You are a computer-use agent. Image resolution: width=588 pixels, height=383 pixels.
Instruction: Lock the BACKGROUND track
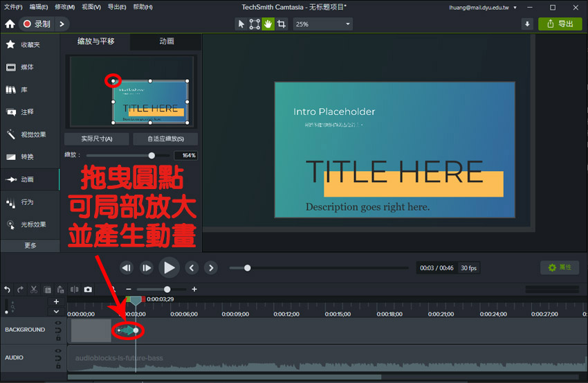tap(58, 338)
